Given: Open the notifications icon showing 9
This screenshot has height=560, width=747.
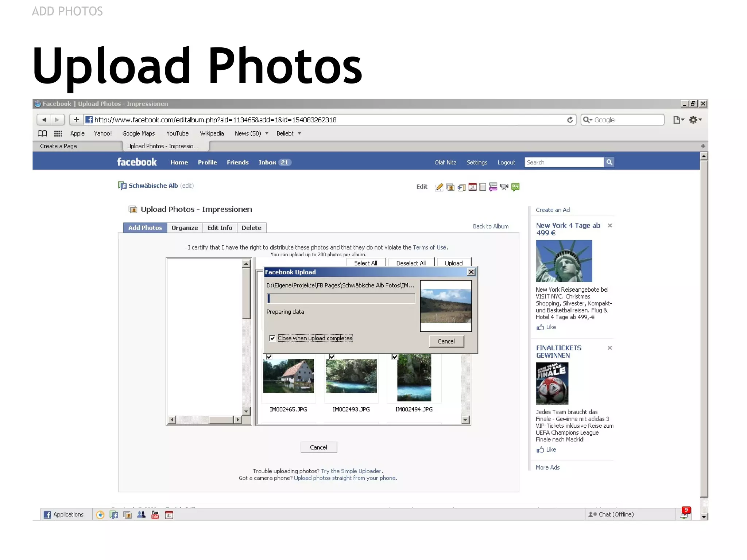Looking at the screenshot, I should pyautogui.click(x=685, y=513).
